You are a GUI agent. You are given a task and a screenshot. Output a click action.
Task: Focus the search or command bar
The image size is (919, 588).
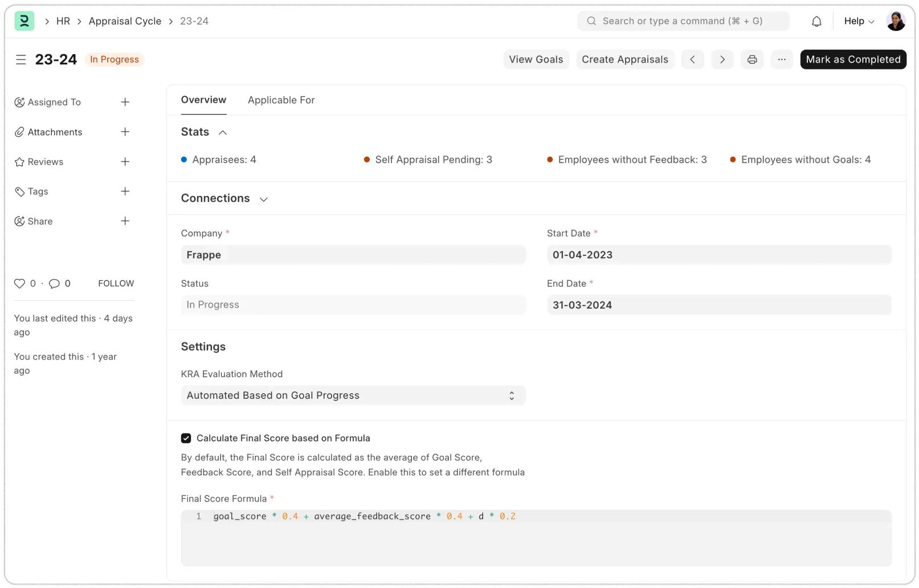(x=683, y=21)
